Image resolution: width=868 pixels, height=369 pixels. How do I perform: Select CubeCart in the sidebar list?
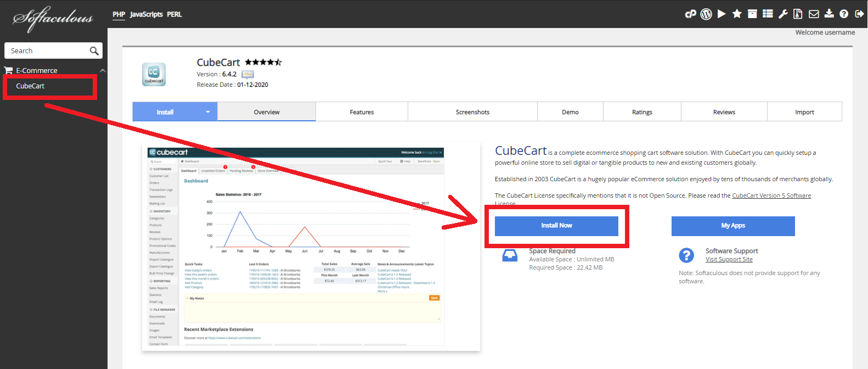[30, 86]
